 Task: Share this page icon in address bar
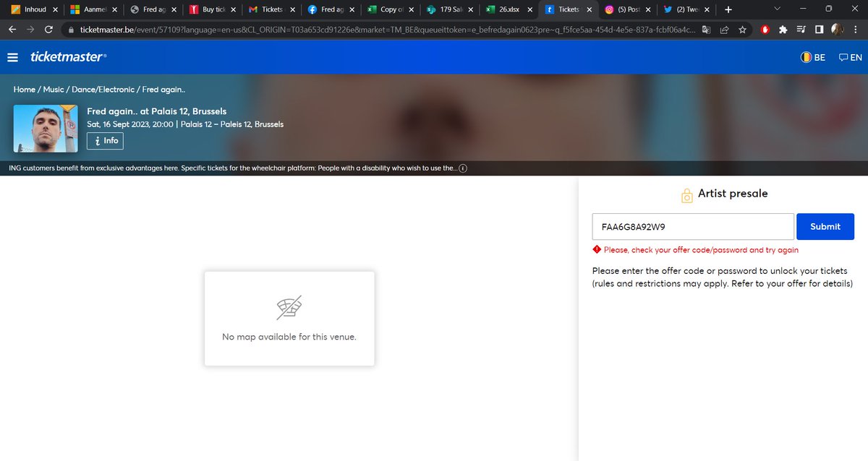click(724, 30)
